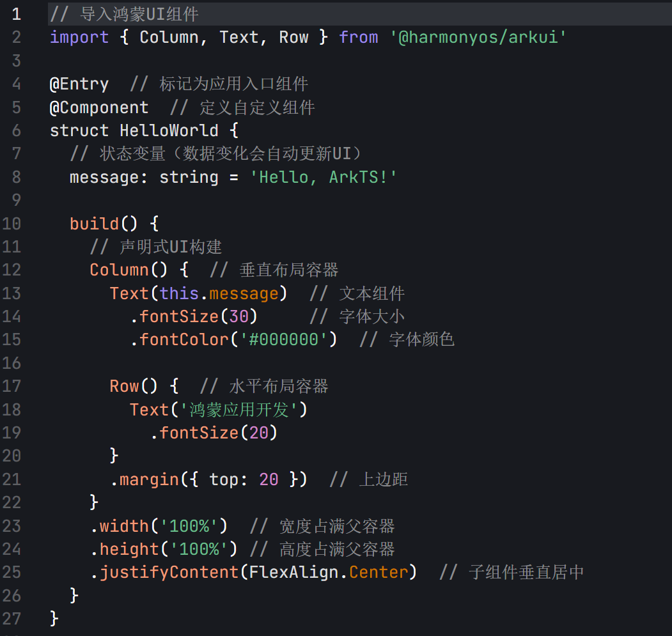The width and height of the screenshot is (672, 636).
Task: Click FlexAlign.Center in justifyContent
Action: pos(328,572)
